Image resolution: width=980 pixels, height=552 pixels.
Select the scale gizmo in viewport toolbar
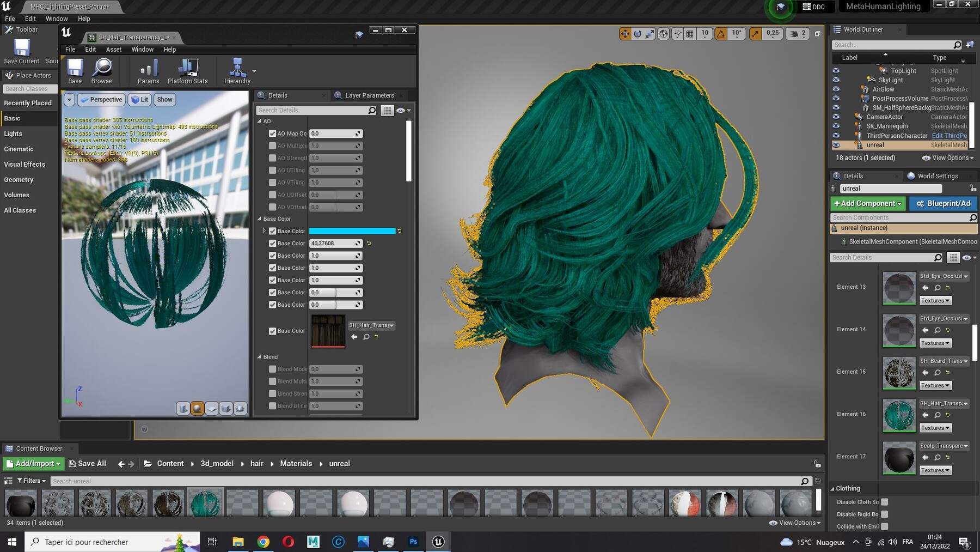click(x=650, y=34)
